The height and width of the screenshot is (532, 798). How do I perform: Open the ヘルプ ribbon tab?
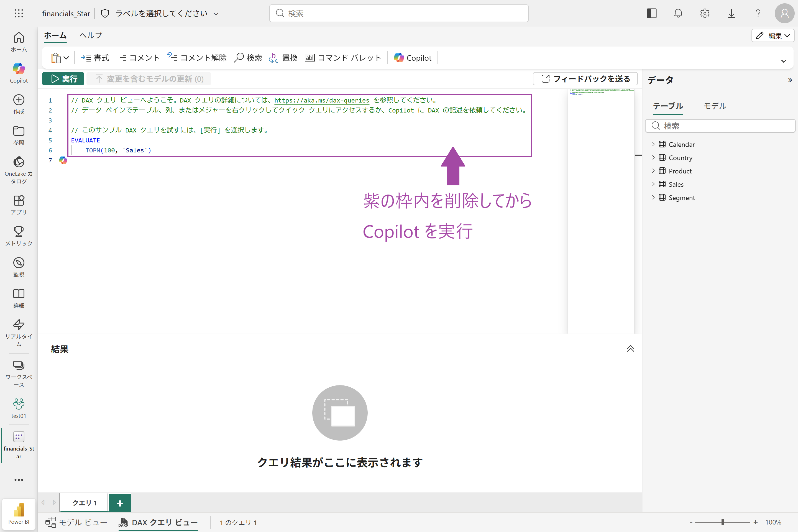click(x=91, y=35)
